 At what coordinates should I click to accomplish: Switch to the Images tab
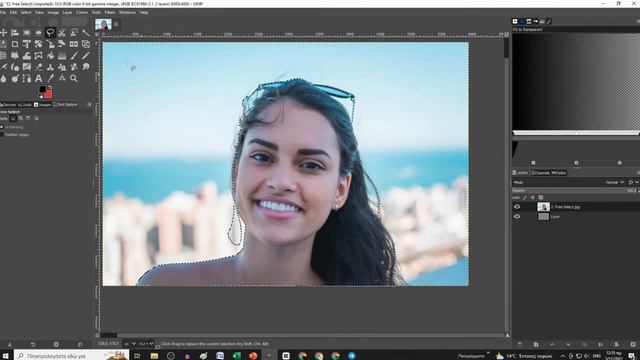[42, 104]
